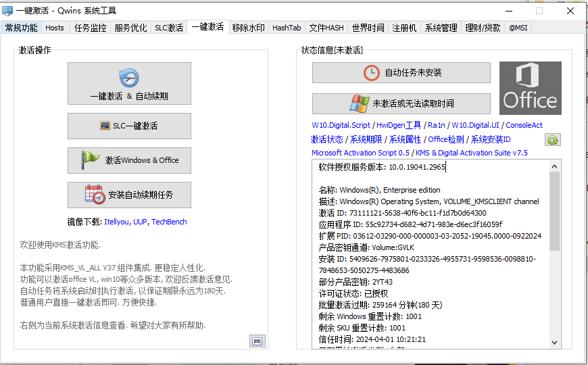
Task: Click the 系统属性 link
Action: [405, 139]
